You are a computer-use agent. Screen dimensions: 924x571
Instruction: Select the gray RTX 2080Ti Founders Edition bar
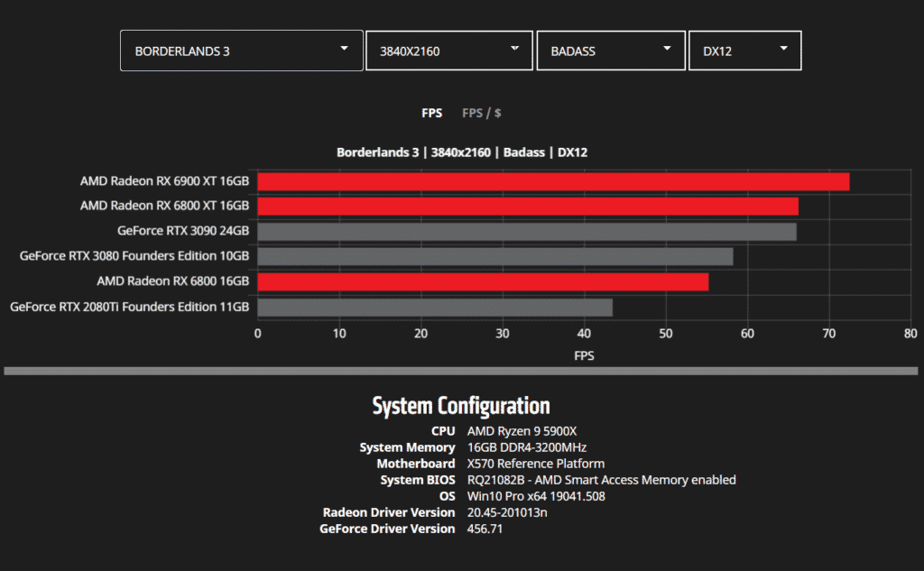[x=435, y=308]
